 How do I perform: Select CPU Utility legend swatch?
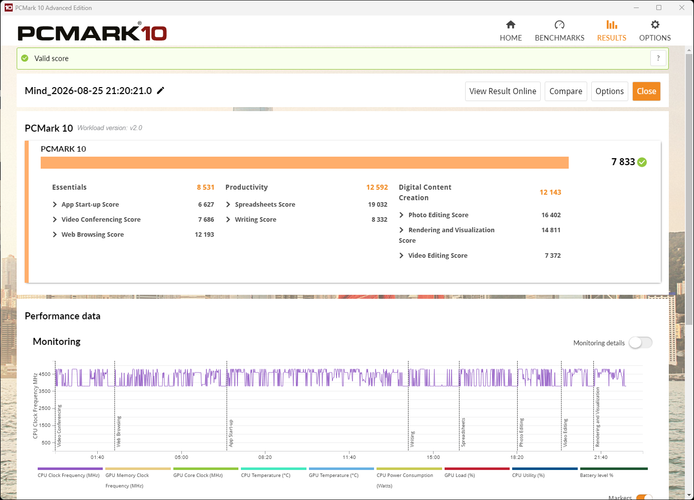click(x=545, y=468)
